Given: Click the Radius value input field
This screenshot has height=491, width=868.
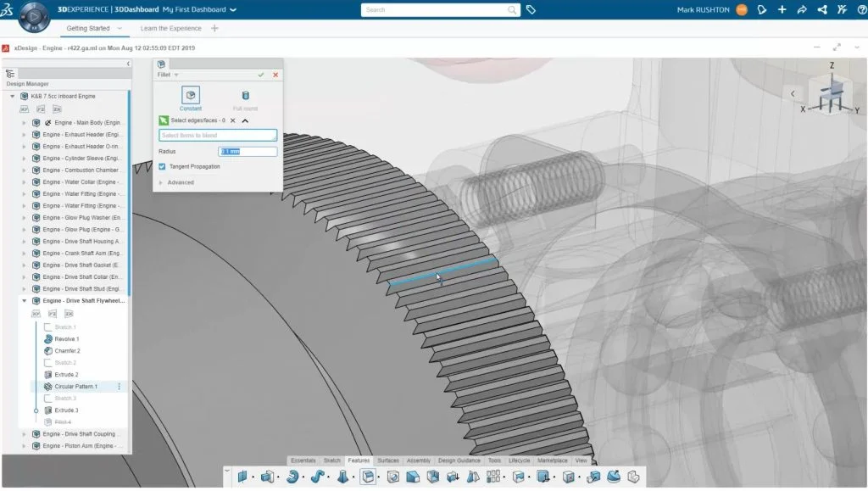Looking at the screenshot, I should pos(248,152).
